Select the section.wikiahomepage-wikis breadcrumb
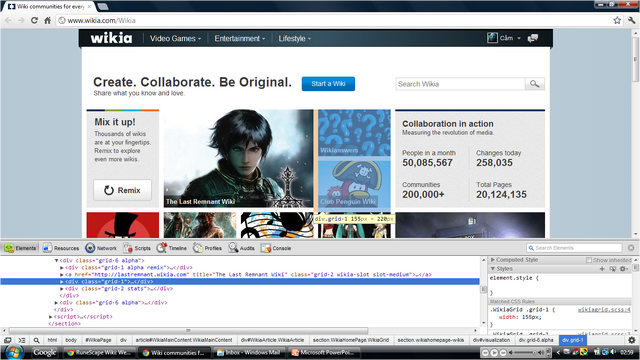 coord(431,340)
